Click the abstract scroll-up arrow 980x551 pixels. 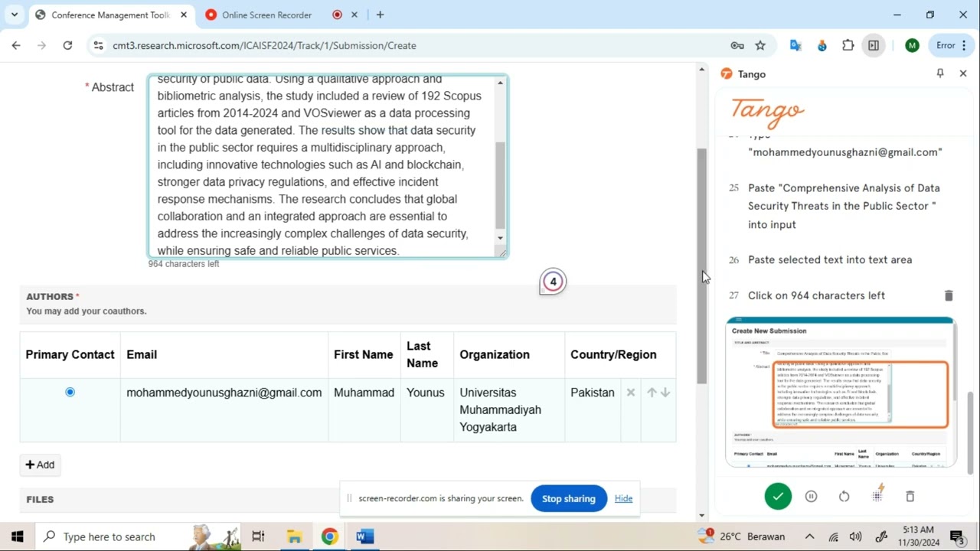(x=501, y=82)
